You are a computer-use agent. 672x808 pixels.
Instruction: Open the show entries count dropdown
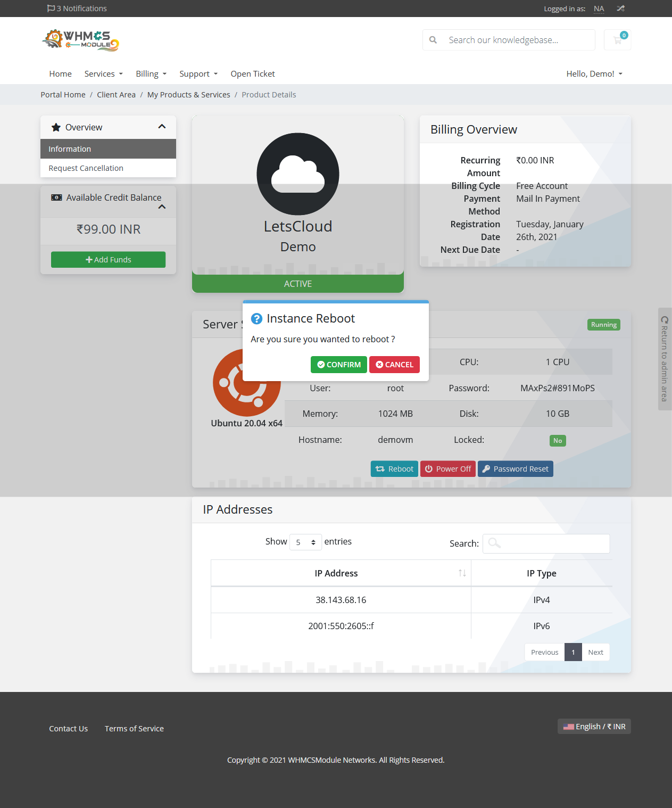[x=305, y=542]
